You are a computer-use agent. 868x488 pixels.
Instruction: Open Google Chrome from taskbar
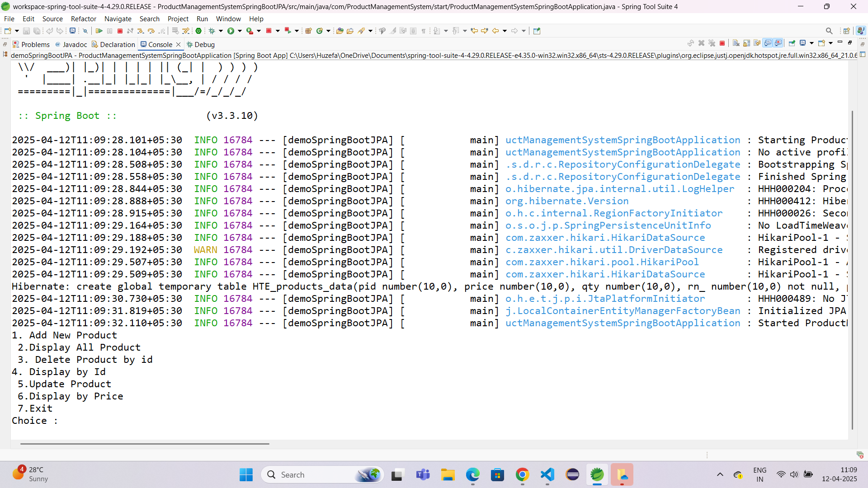pyautogui.click(x=522, y=474)
